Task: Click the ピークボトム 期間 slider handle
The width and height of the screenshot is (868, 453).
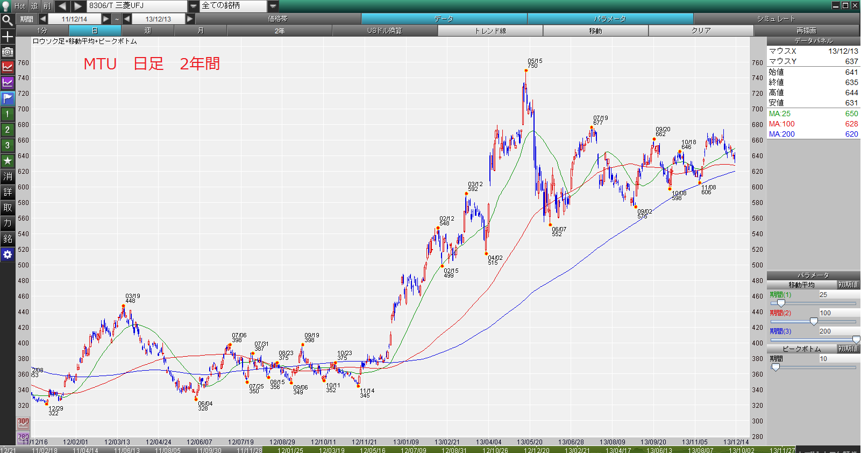Action: point(775,367)
